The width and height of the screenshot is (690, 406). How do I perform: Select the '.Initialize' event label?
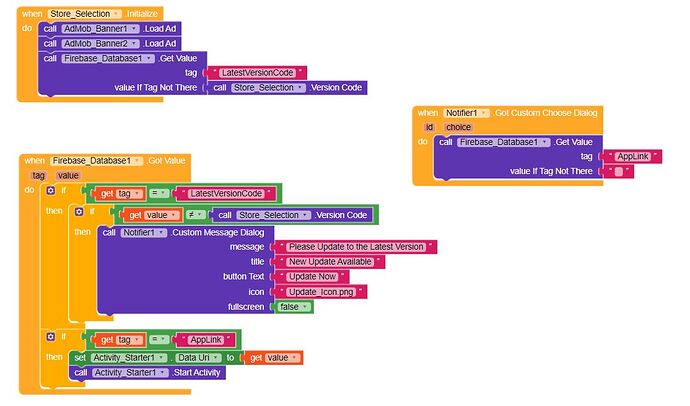(x=142, y=14)
